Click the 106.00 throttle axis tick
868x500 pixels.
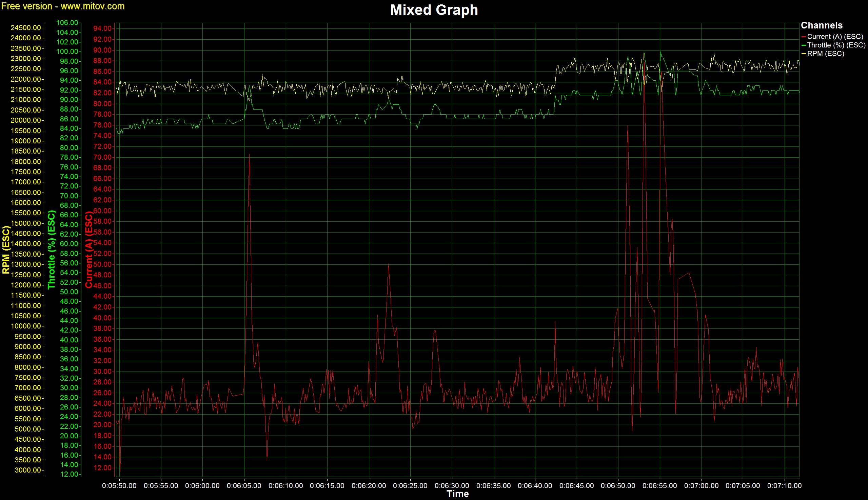[67, 23]
